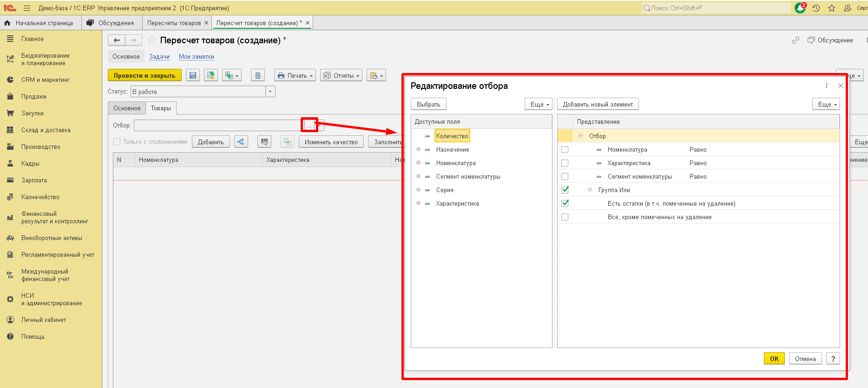Viewport: 868px width, 388px height.
Task: Open Склад и доставка section in sidebar
Action: 46,130
